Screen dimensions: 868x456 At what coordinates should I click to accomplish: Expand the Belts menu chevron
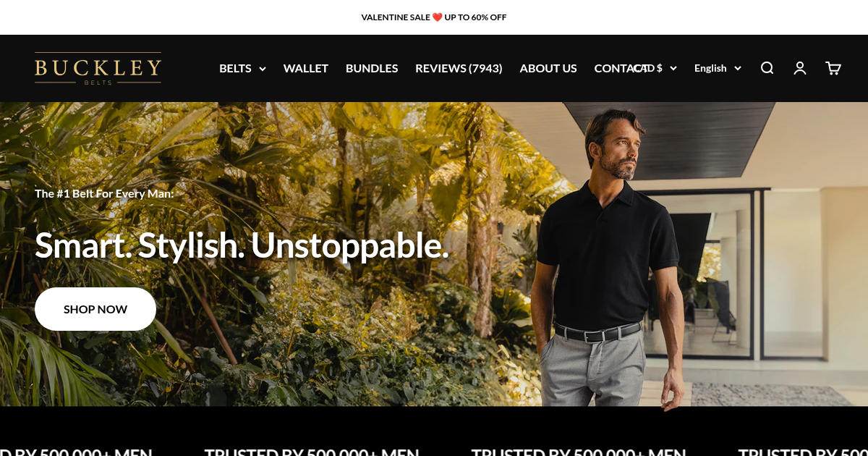point(263,69)
